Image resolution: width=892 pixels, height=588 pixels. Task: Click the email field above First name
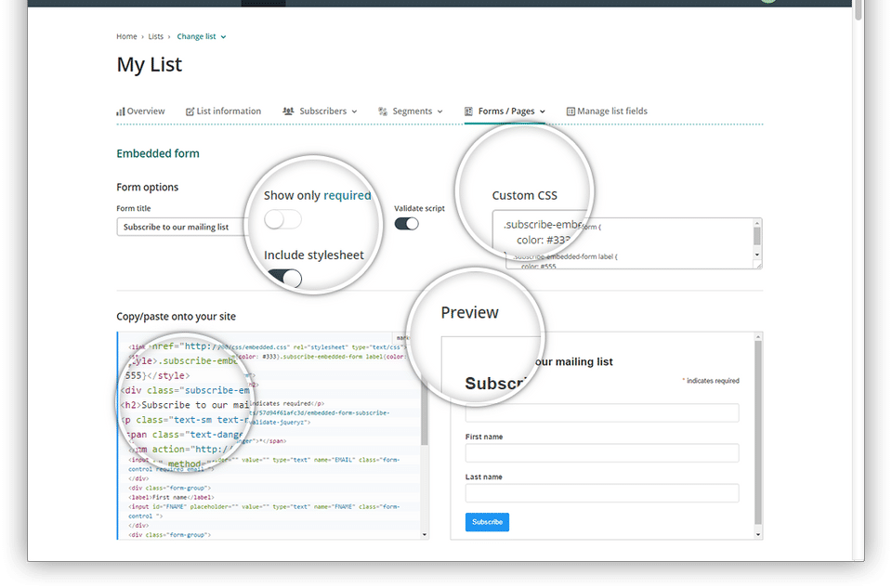coord(602,412)
